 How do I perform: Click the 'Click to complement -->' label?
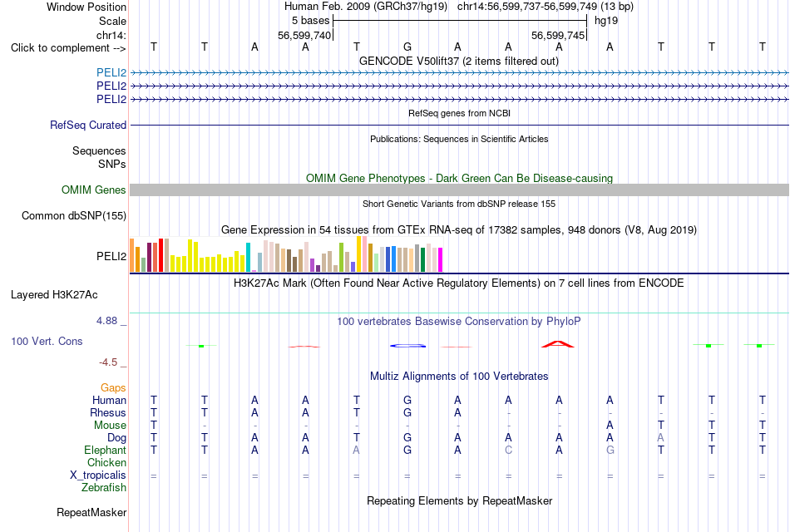point(68,48)
